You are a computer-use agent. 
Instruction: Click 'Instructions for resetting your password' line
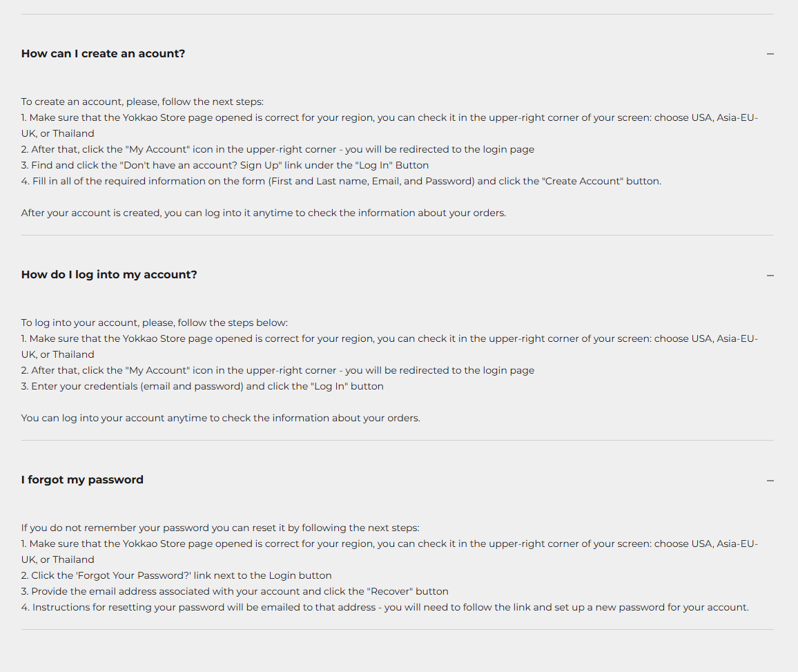click(385, 607)
